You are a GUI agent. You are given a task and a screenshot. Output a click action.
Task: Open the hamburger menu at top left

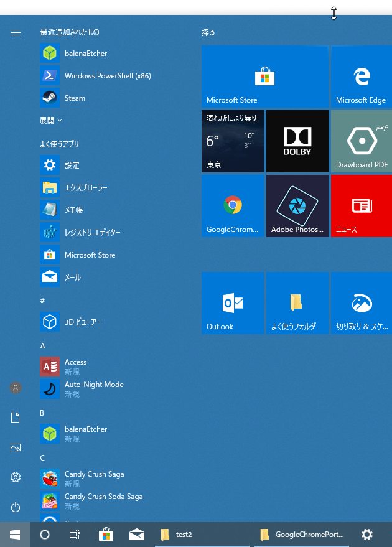click(x=16, y=32)
